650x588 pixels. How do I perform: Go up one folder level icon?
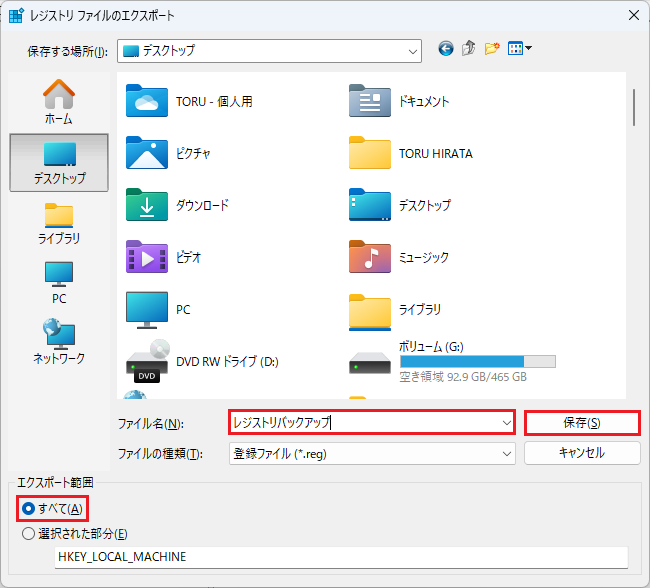468,49
